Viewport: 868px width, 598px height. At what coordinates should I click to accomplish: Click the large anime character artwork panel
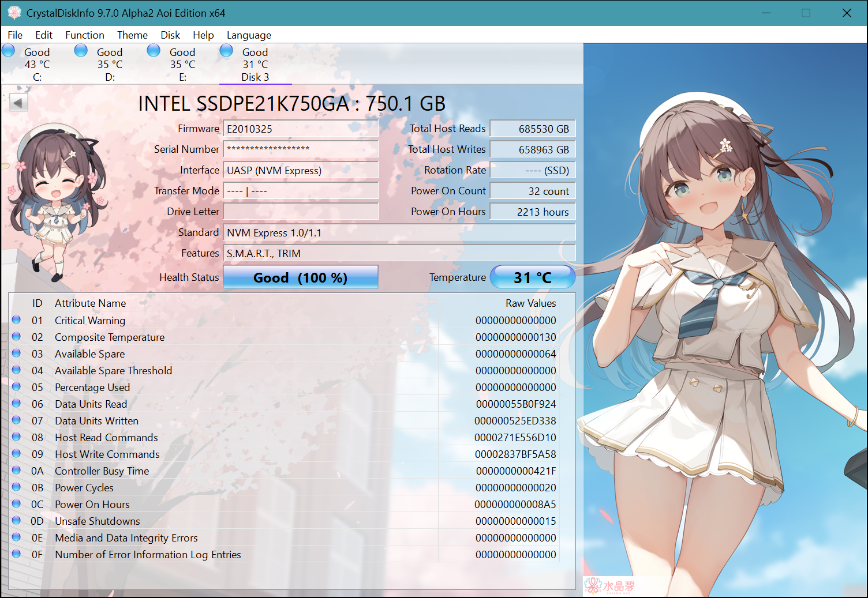coord(725,320)
